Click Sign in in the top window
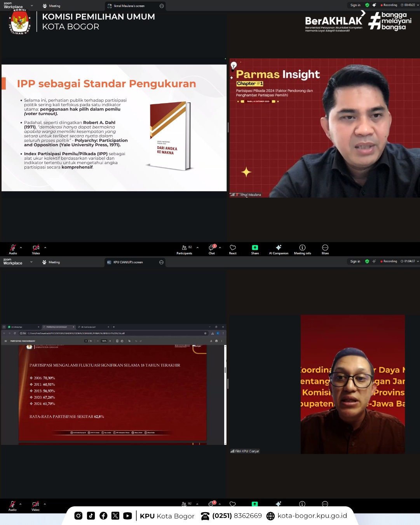 [x=355, y=5]
